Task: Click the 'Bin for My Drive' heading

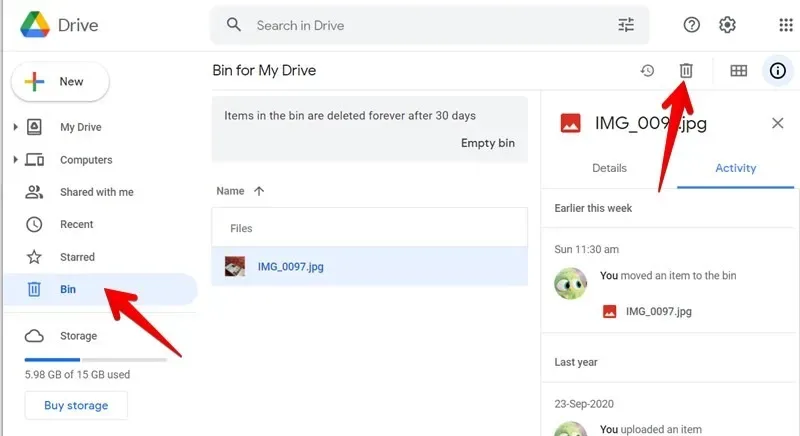Action: (264, 70)
